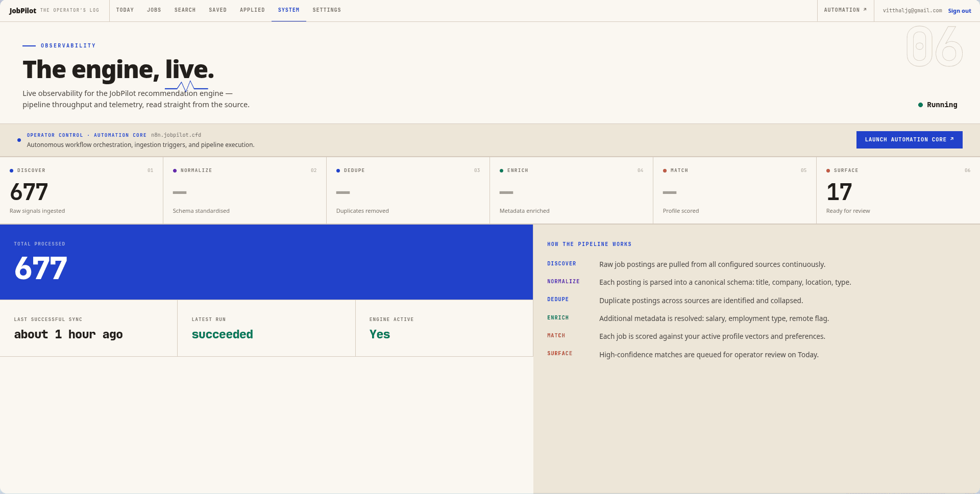Viewport: 980px width, 494px height.
Task: Click the Engine Active 'Yes' value
Action: pyautogui.click(x=380, y=334)
